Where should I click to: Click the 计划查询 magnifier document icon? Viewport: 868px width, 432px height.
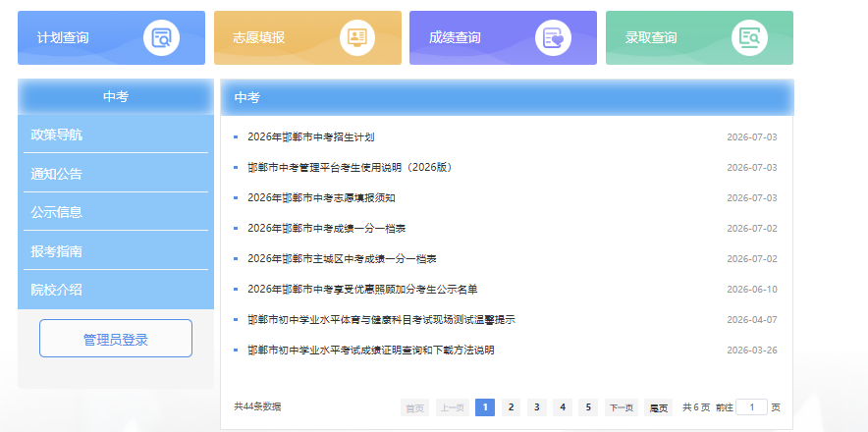click(x=162, y=37)
